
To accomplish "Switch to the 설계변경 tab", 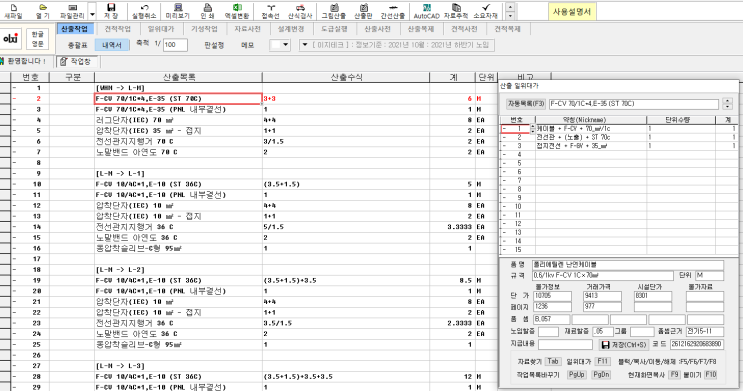I will pyautogui.click(x=291, y=29).
